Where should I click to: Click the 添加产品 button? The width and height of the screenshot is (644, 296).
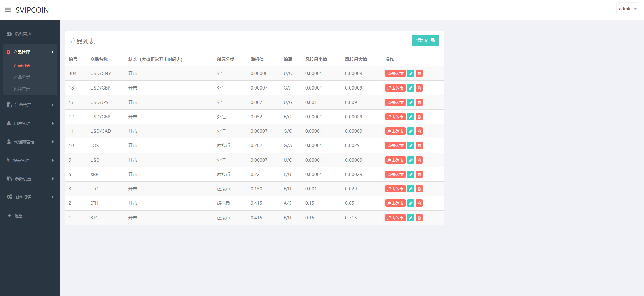click(425, 40)
